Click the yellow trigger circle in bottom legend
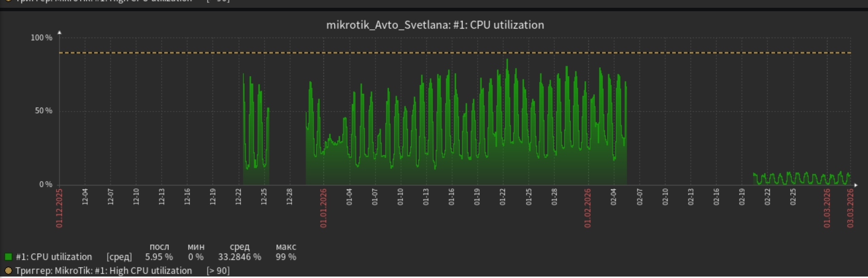This screenshot has width=868, height=278. [x=8, y=271]
